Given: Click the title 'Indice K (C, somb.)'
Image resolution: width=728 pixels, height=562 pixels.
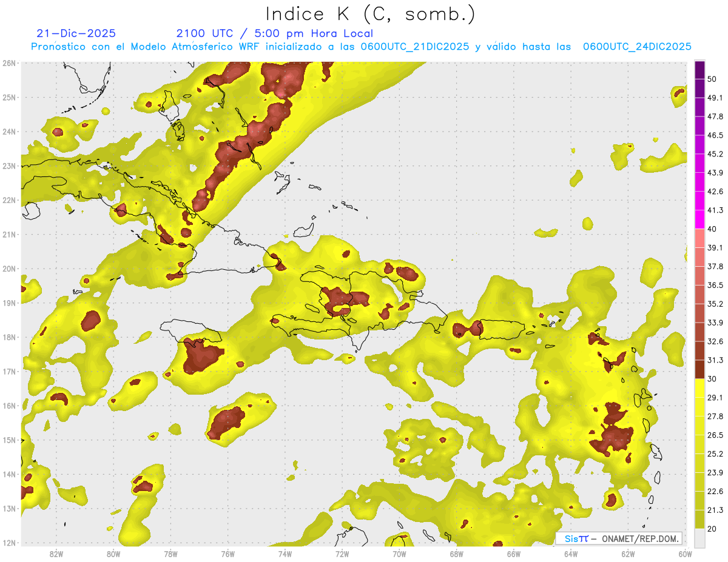Looking at the screenshot, I should coord(371,15).
